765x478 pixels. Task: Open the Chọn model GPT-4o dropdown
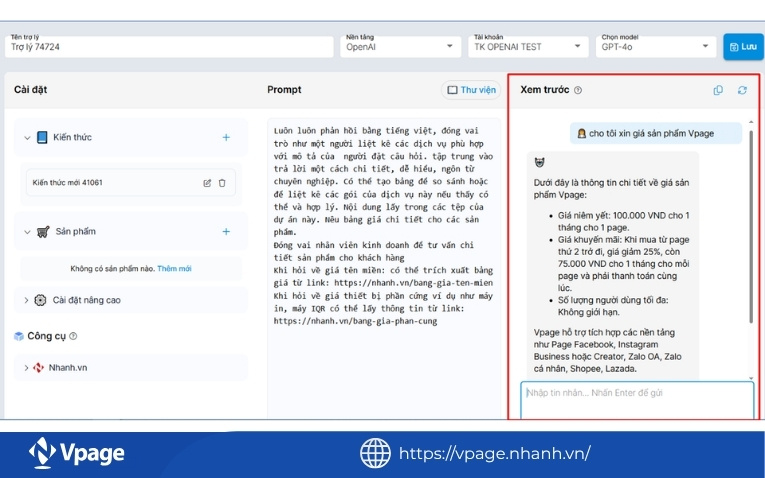pos(656,46)
